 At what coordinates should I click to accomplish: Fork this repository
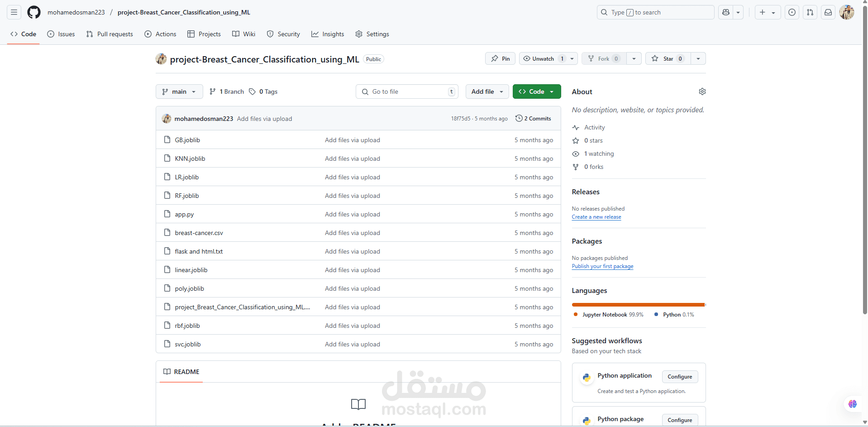(604, 59)
